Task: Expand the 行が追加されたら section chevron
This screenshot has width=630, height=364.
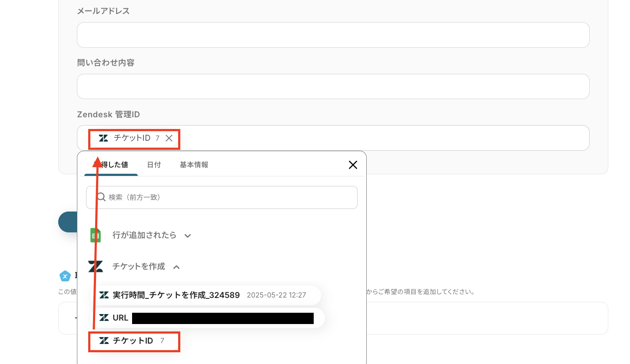Action: click(188, 236)
